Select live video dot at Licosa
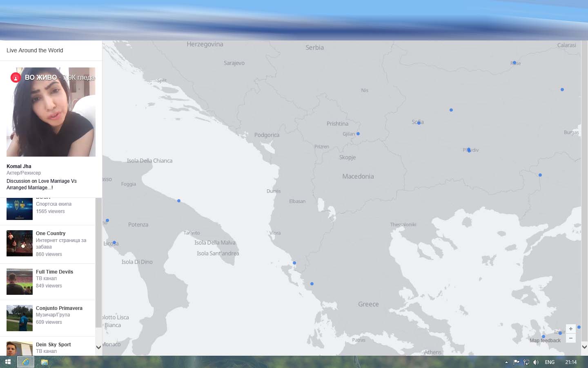 click(114, 242)
